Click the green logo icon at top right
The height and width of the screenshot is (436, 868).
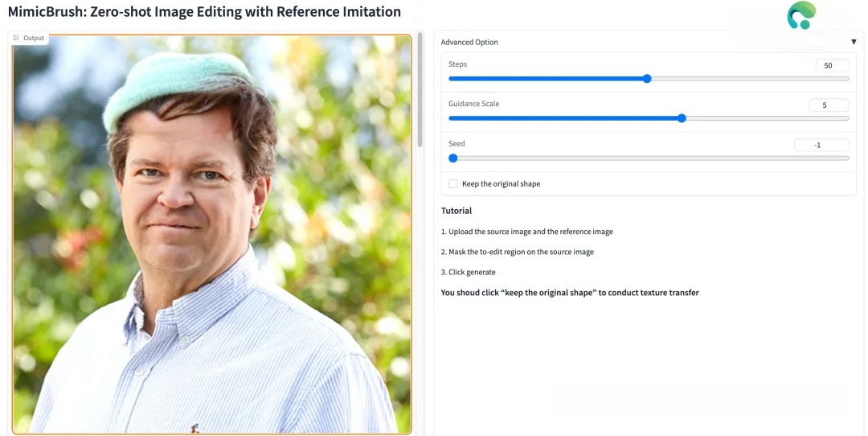(x=800, y=16)
